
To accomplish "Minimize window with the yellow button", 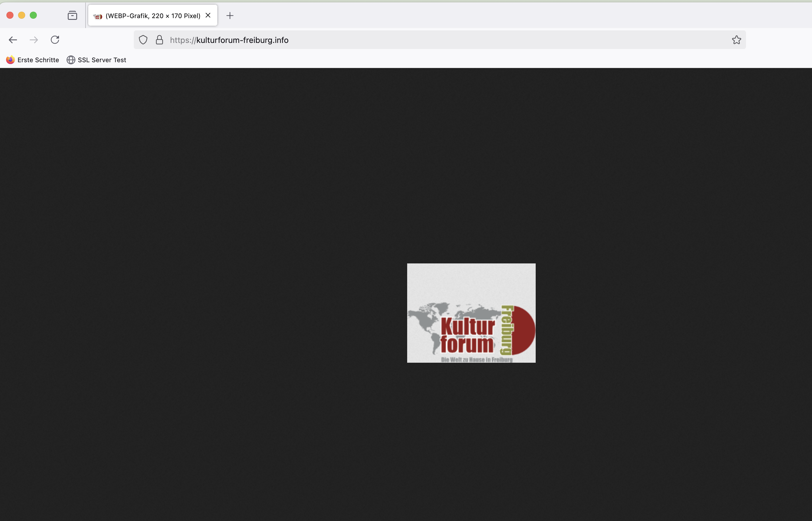I will [x=22, y=15].
